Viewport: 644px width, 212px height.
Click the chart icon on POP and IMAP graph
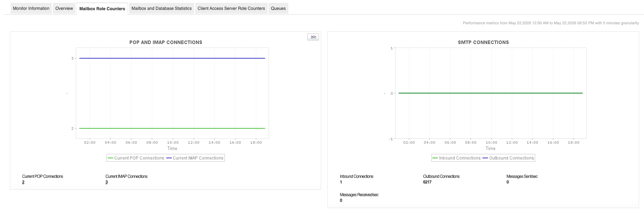click(x=313, y=37)
